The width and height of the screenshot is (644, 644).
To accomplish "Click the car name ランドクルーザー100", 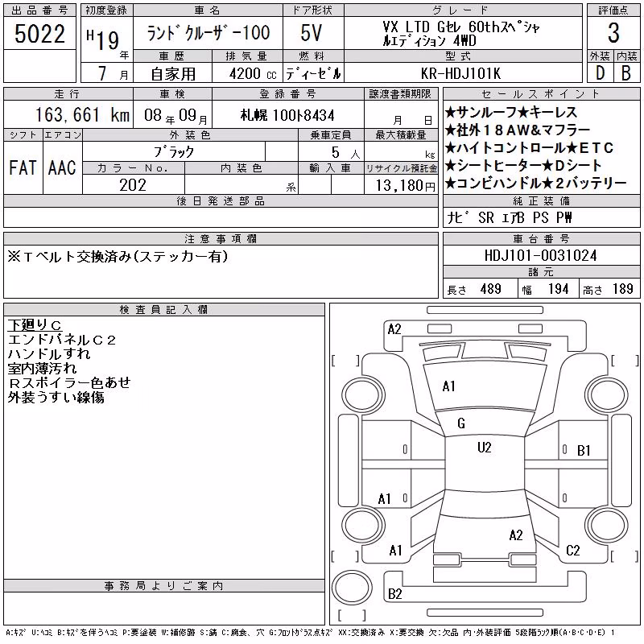I will click(x=208, y=33).
